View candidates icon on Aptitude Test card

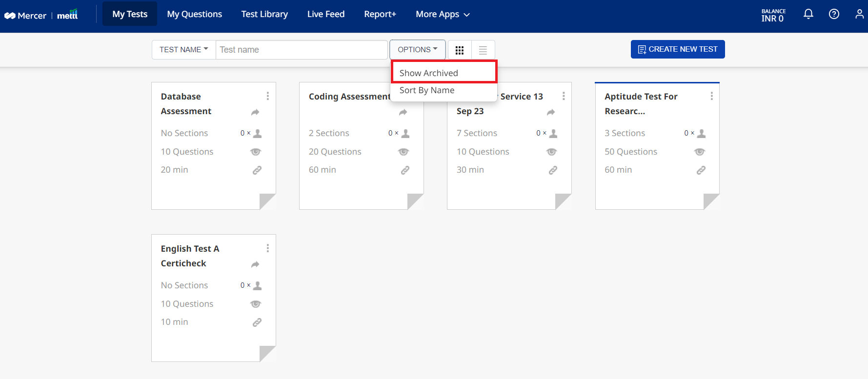[x=702, y=133]
